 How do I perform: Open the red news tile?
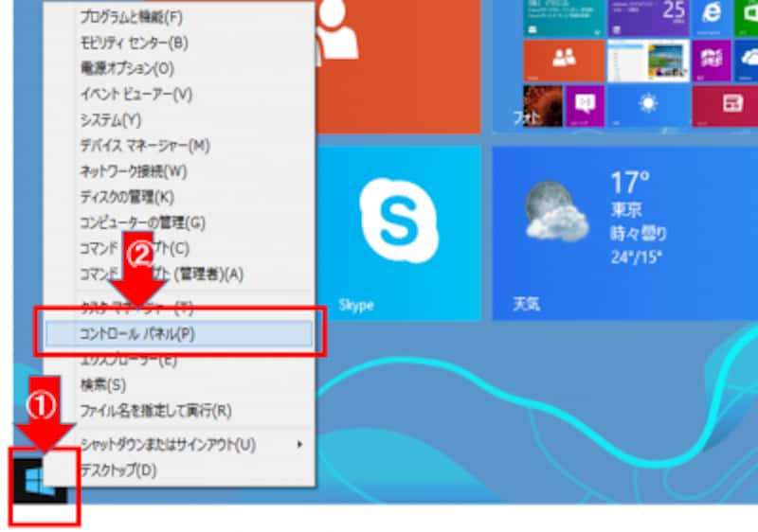[725, 106]
